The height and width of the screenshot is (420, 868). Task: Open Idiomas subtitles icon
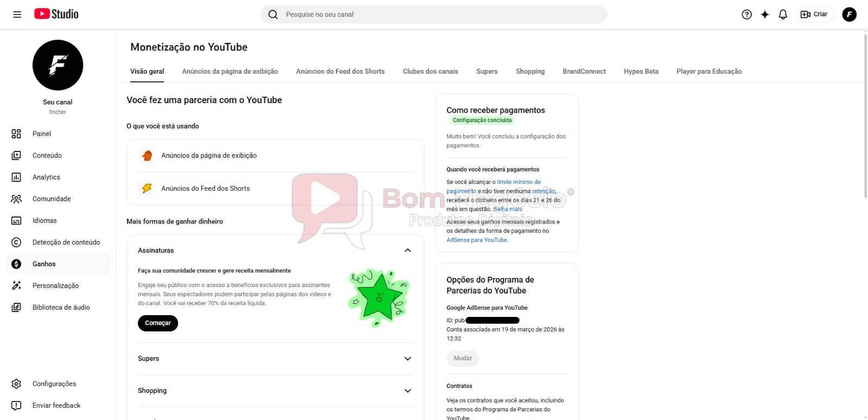pyautogui.click(x=16, y=220)
